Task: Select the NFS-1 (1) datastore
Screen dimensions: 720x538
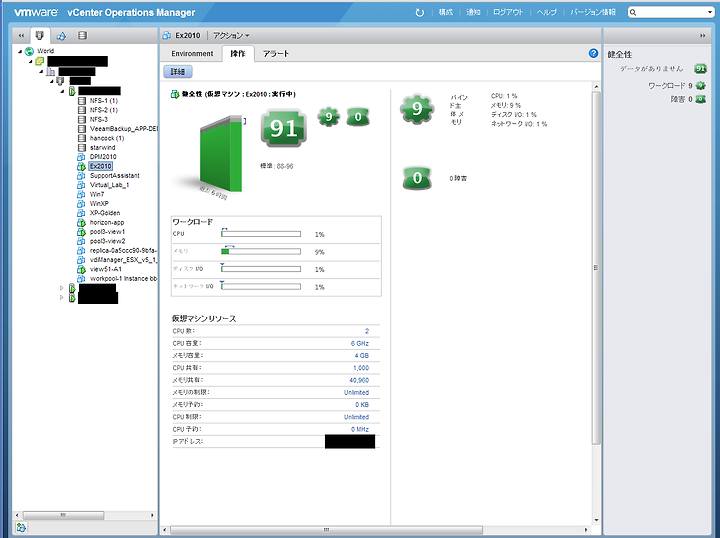Action: pos(103,101)
